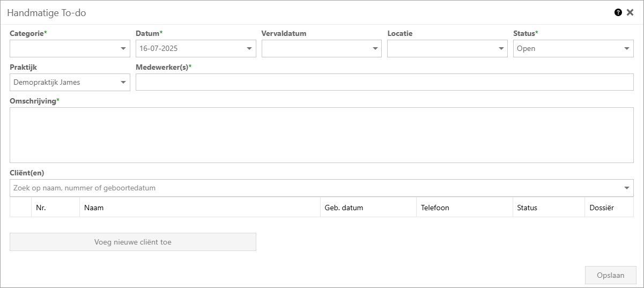The width and height of the screenshot is (644, 288).
Task: Click the Datum field with 16-07-2025
Action: [189, 48]
